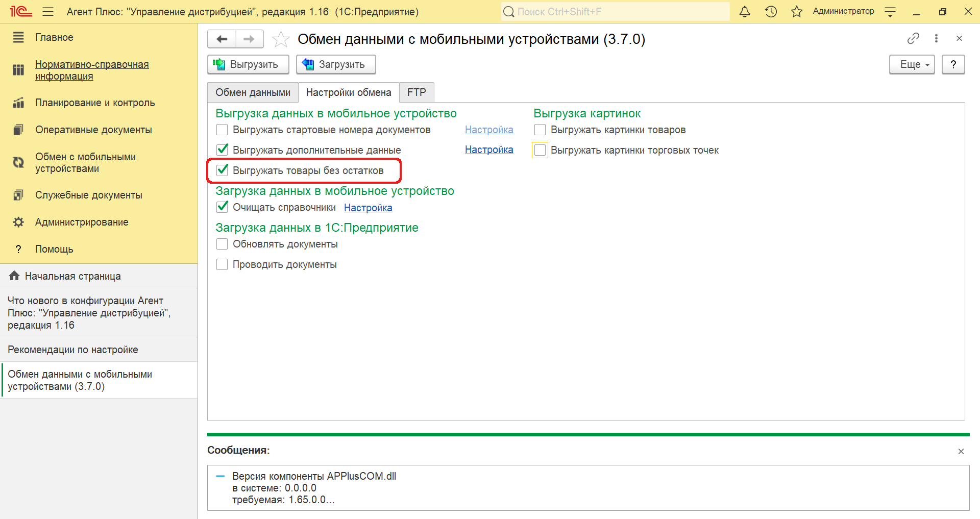
Task: Switch to the FTP tab
Action: tap(416, 92)
